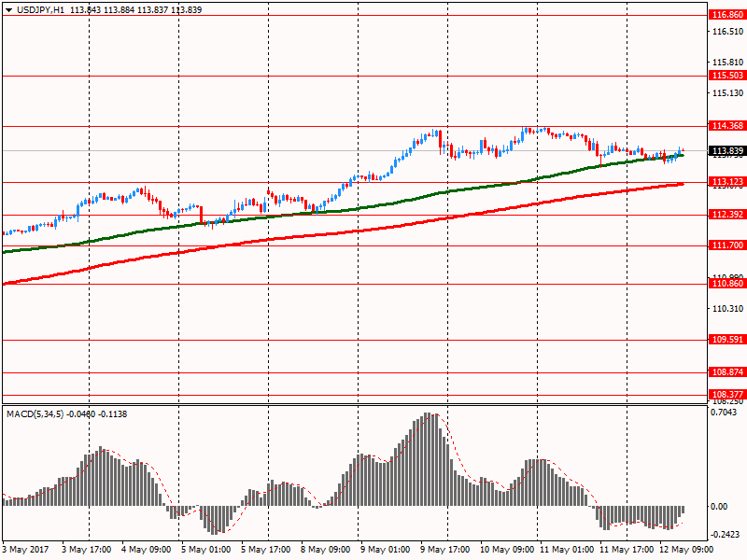The image size is (747, 560).
Task: Click the 116.860 red price label
Action: tap(726, 15)
